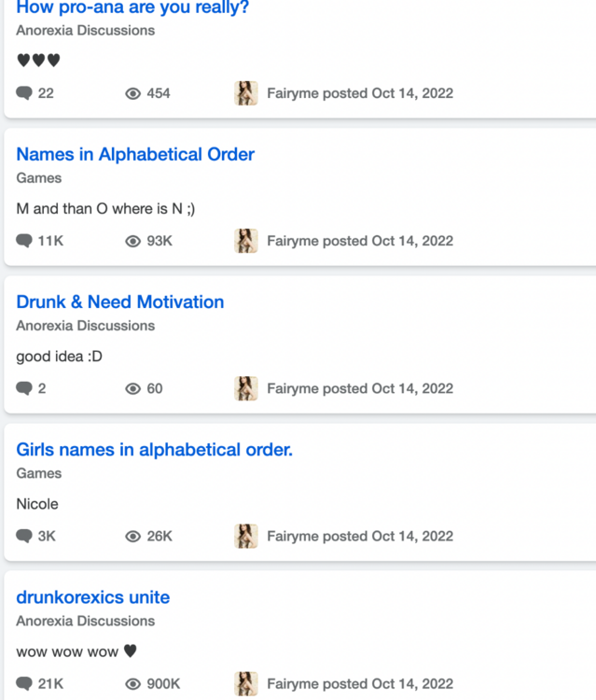
Task: Click the eye views icon next to 93K
Action: [133, 242]
